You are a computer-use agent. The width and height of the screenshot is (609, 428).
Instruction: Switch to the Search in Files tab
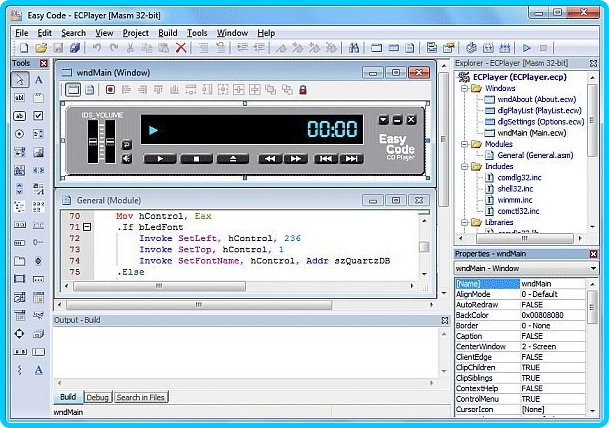[141, 397]
